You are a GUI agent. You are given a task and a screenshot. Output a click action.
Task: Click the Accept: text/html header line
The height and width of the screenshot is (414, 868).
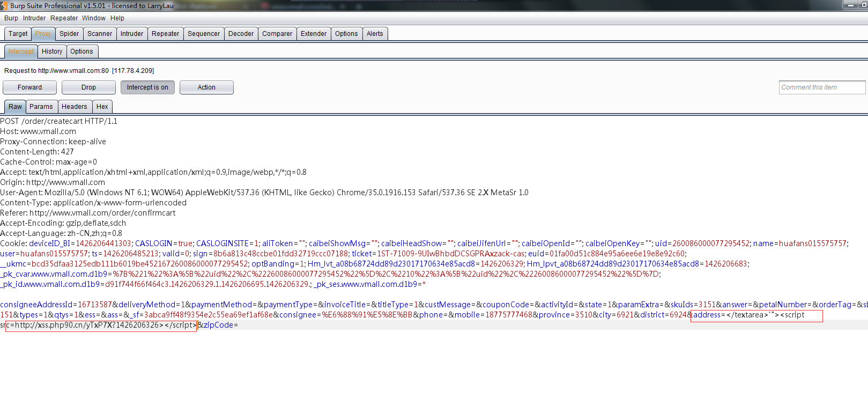click(153, 172)
